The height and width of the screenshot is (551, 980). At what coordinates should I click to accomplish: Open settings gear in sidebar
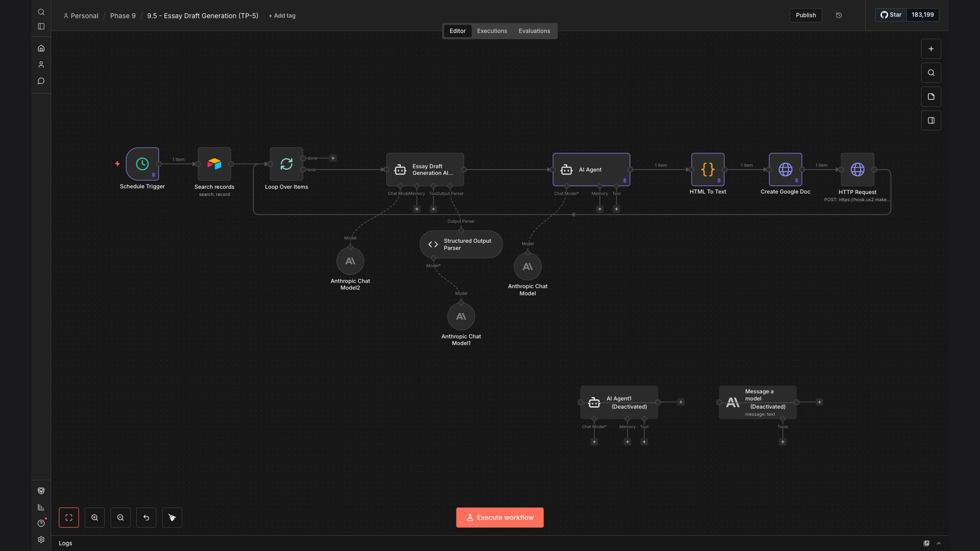pos(41,539)
